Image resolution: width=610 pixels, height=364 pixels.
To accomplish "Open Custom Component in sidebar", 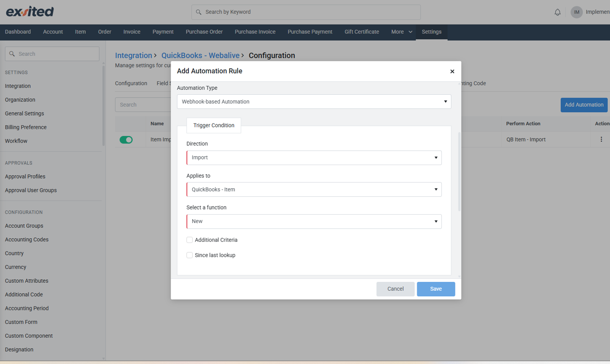I will coord(29,336).
